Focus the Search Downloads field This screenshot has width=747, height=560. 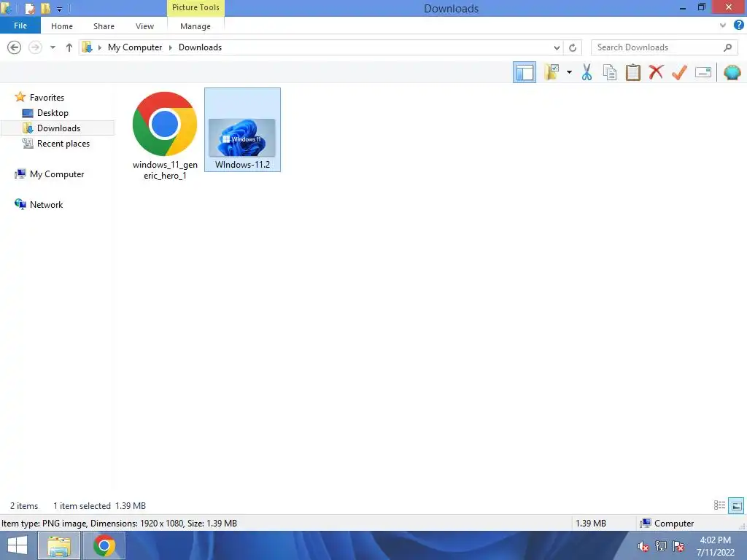point(664,47)
